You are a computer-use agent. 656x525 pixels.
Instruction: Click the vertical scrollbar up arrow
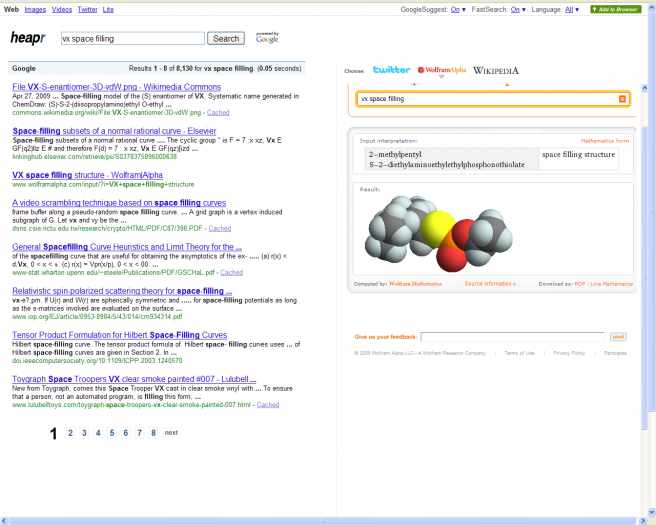(652, 8)
